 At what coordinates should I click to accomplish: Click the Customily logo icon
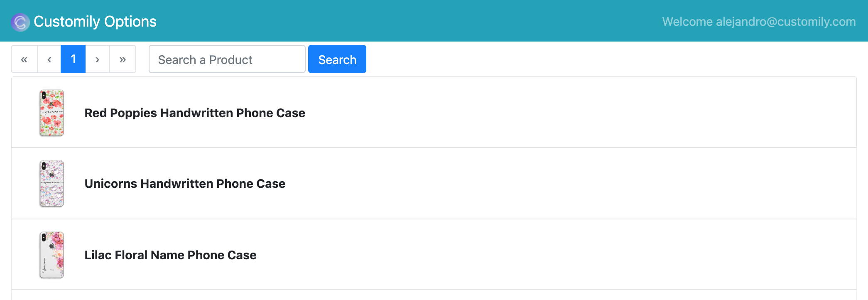point(20,22)
